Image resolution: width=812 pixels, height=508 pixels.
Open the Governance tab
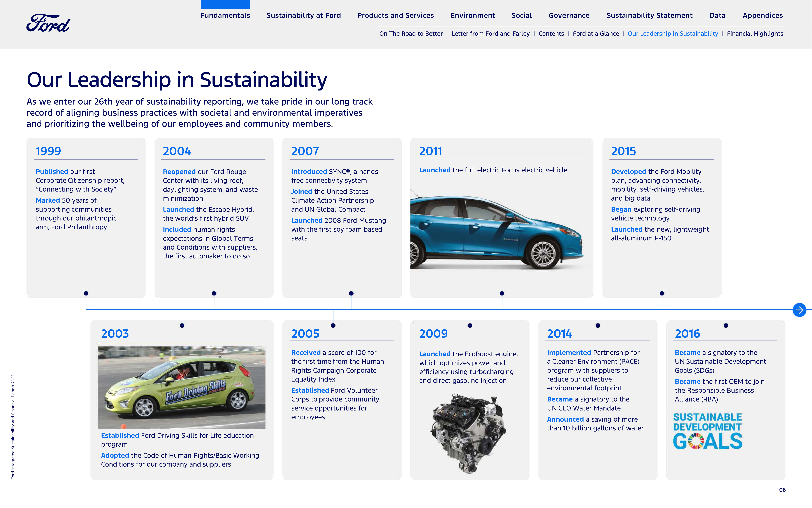[x=569, y=15]
